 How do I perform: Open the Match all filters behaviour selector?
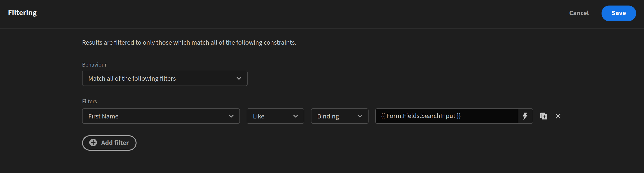click(x=165, y=78)
